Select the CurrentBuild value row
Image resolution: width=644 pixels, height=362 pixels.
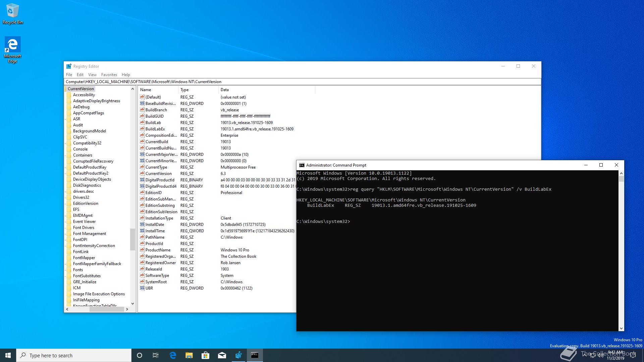185,142
